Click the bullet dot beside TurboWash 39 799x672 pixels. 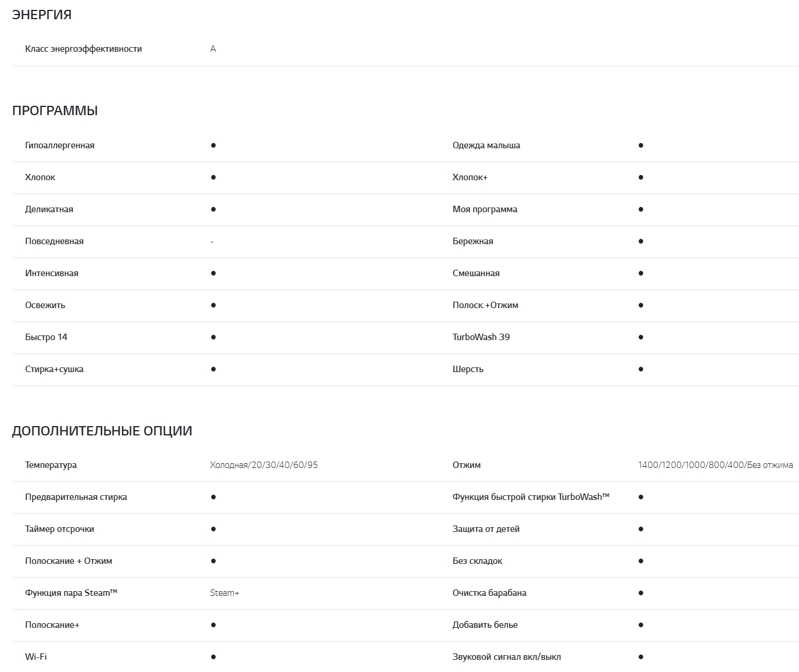[640, 337]
